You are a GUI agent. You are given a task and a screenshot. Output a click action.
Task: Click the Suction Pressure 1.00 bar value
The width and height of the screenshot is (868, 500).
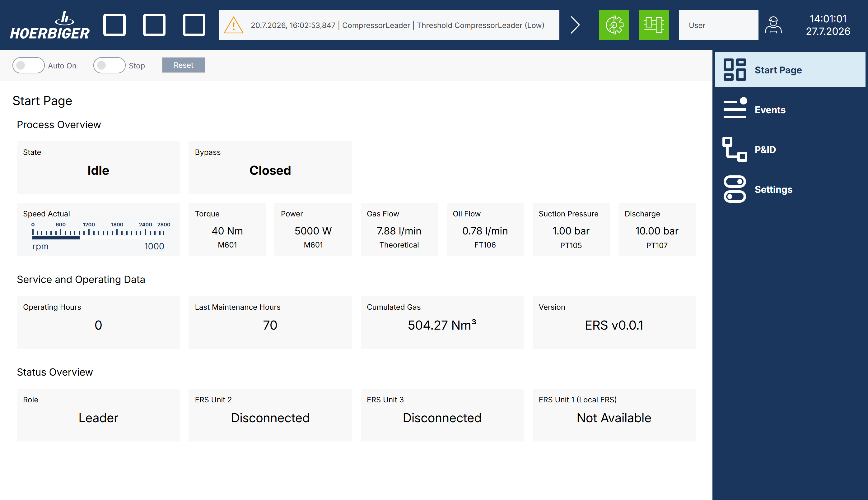click(x=571, y=231)
